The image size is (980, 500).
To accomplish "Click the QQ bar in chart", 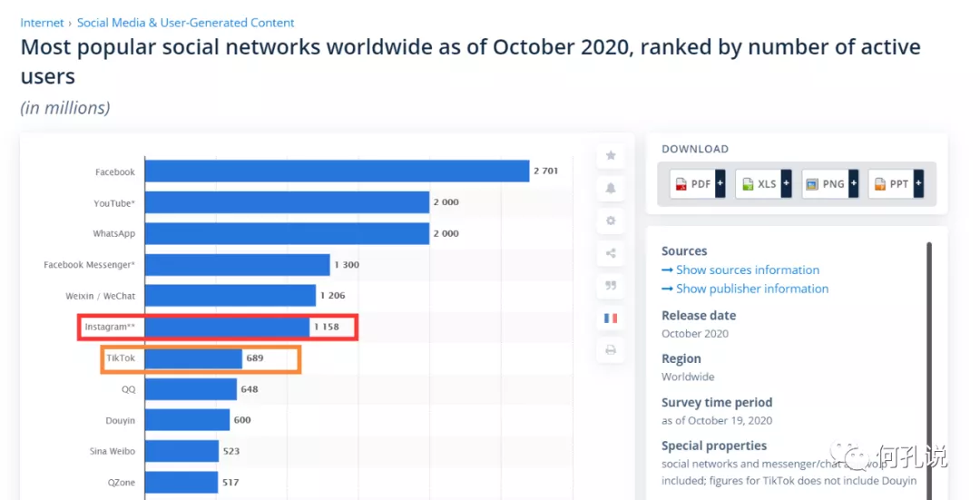I will (191, 389).
